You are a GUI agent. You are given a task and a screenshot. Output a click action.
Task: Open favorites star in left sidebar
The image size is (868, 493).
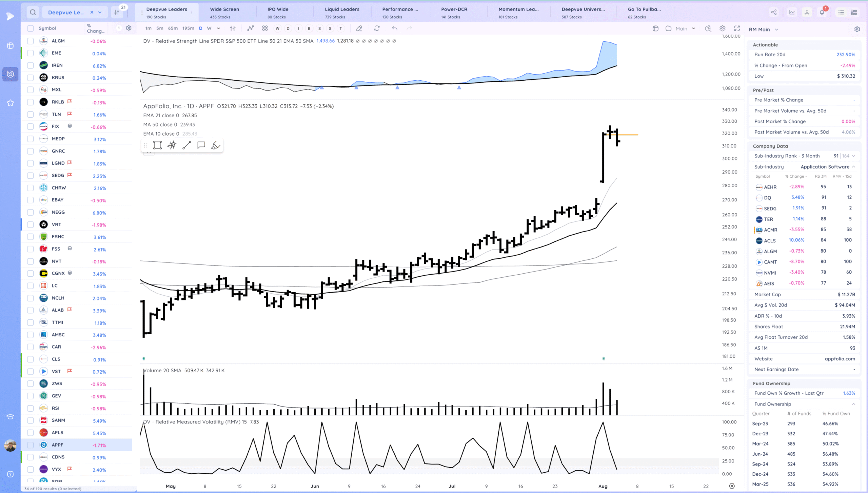click(x=10, y=103)
